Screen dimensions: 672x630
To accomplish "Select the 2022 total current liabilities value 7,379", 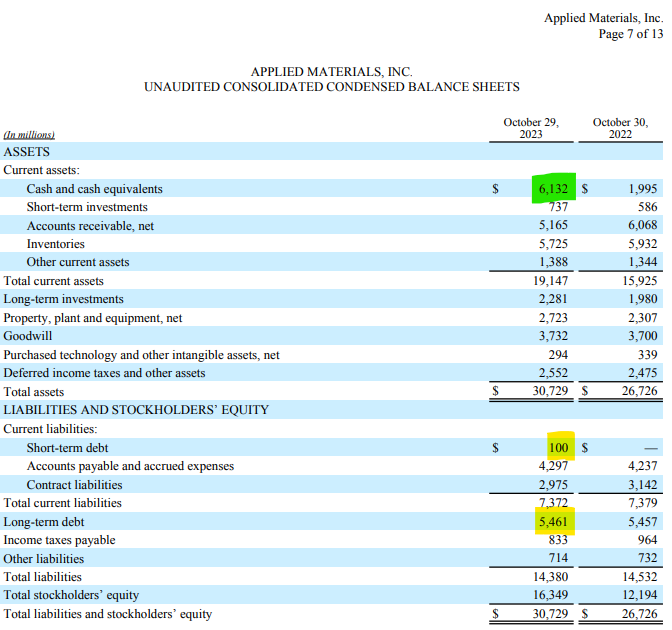I will (642, 503).
